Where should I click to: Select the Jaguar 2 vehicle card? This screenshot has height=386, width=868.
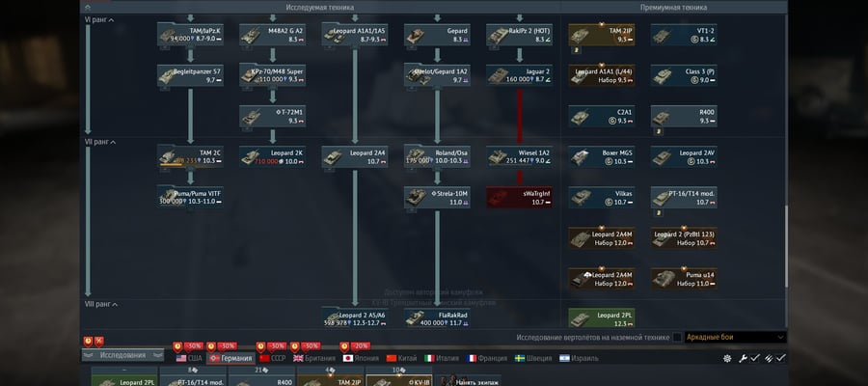[519, 75]
